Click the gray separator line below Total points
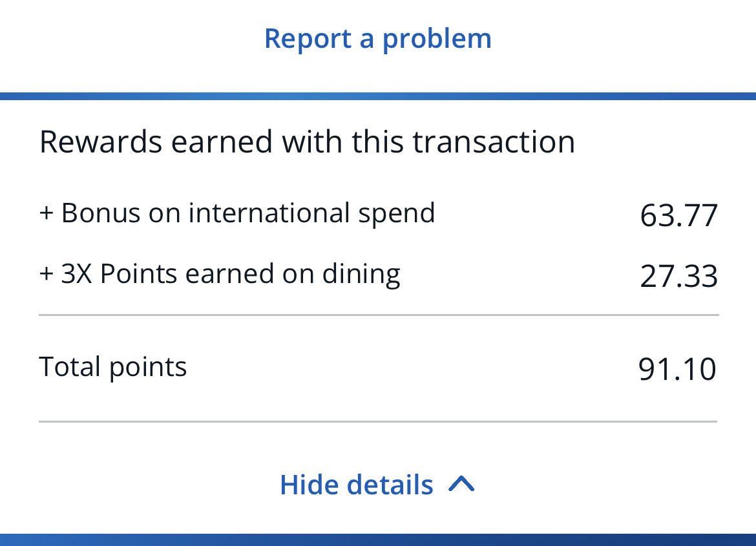Screen dimensions: 756x546 pos(378,421)
